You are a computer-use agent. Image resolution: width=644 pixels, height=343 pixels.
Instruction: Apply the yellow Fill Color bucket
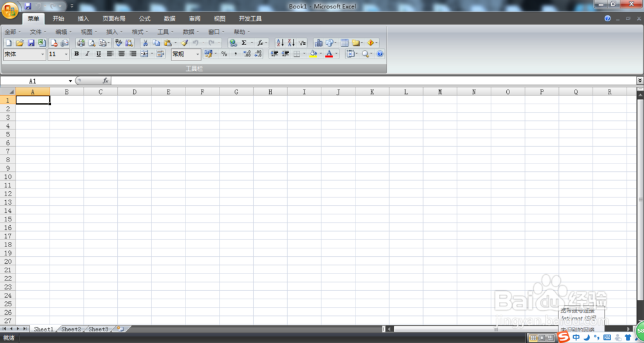click(314, 54)
